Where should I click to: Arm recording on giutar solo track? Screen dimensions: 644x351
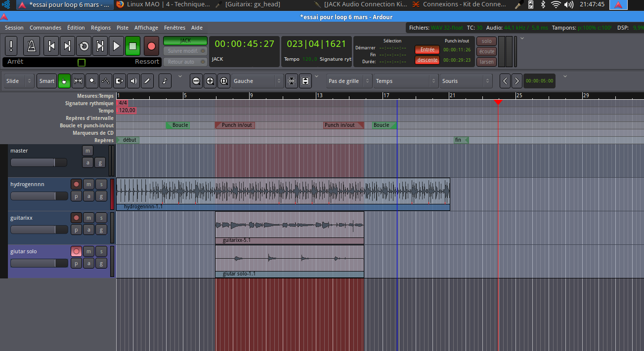(x=76, y=251)
